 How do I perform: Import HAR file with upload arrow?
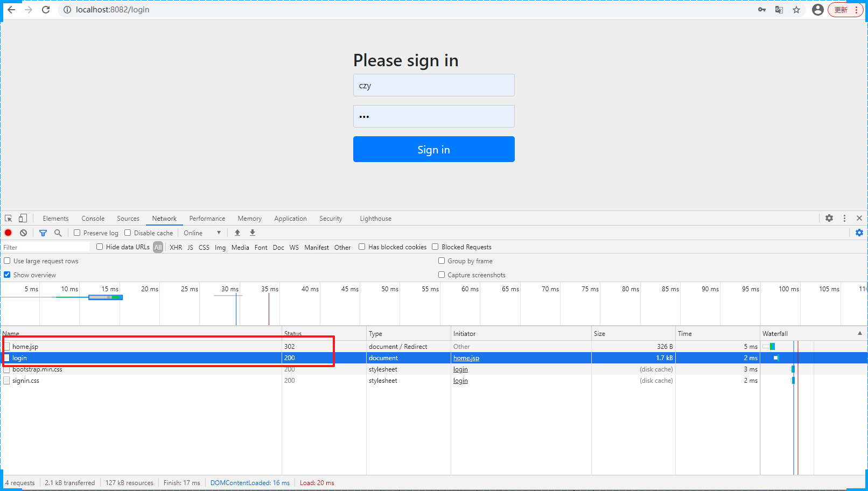click(237, 233)
